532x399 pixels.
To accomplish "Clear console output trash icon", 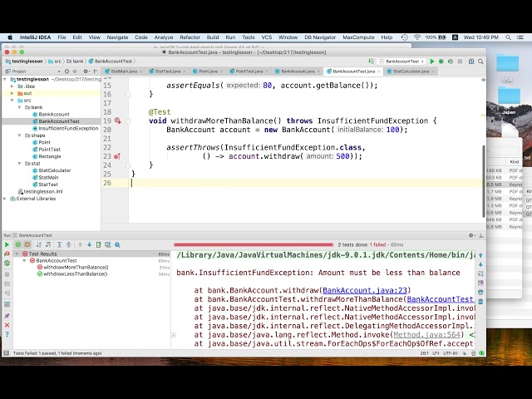I will tap(480, 301).
